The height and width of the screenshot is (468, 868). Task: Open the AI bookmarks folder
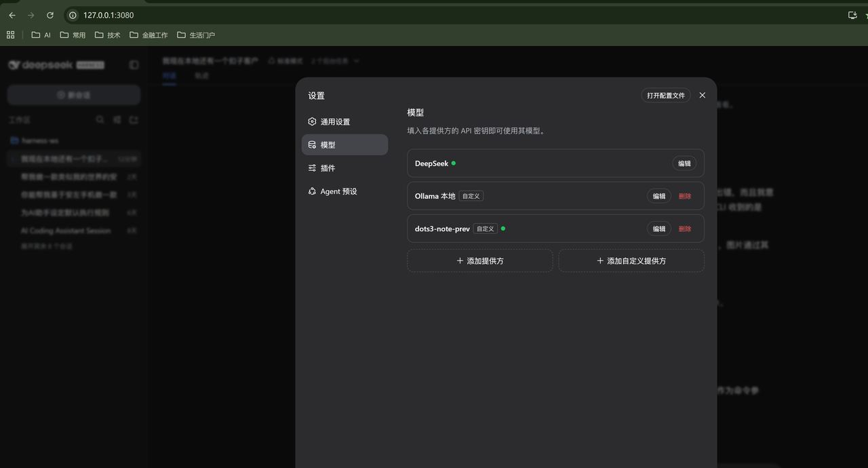41,35
